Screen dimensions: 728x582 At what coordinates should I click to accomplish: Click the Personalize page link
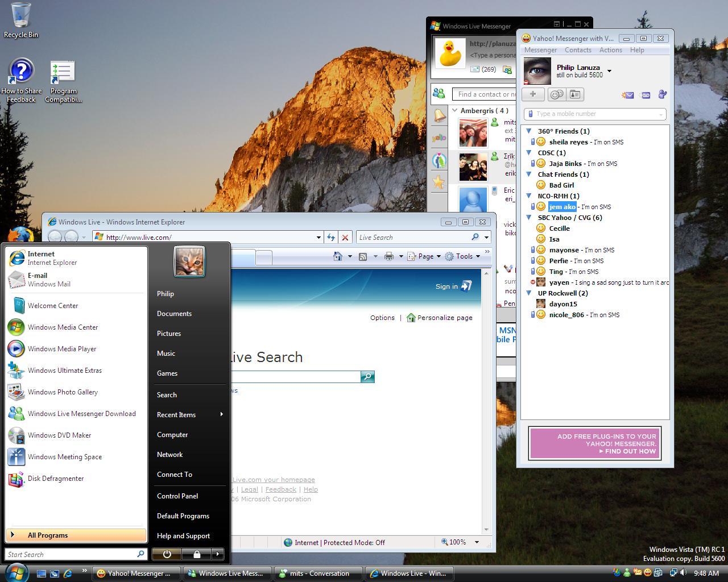coord(440,318)
